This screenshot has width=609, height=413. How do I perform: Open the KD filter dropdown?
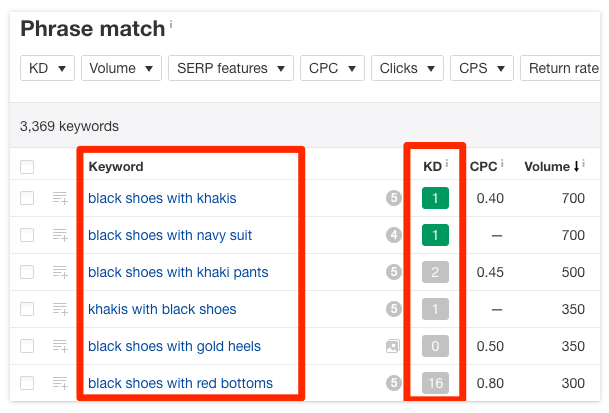click(x=47, y=68)
